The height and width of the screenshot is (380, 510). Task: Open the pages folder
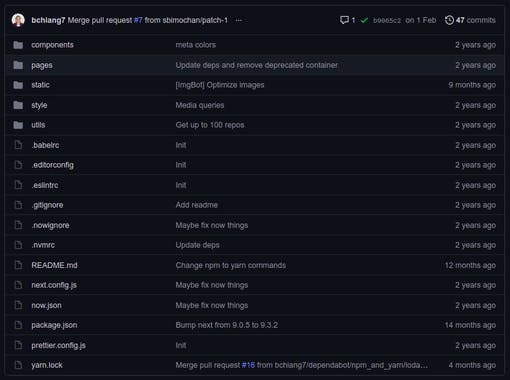tap(42, 65)
